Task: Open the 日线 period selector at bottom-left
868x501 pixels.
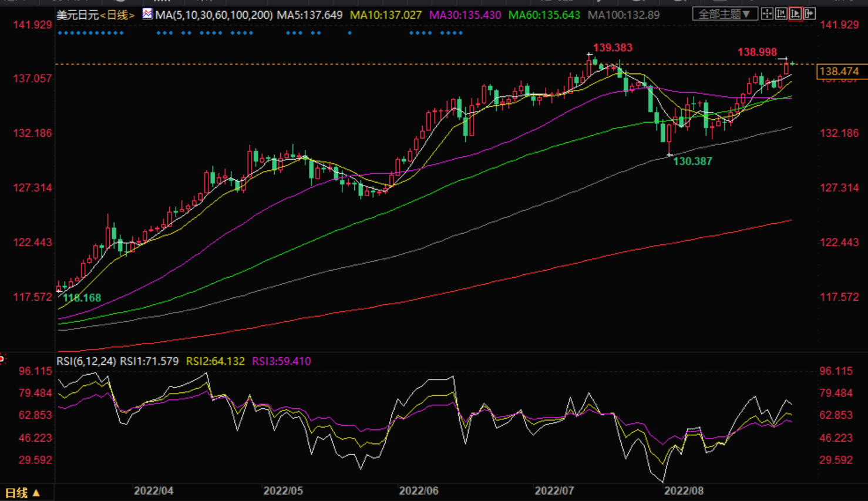Action: (x=22, y=493)
